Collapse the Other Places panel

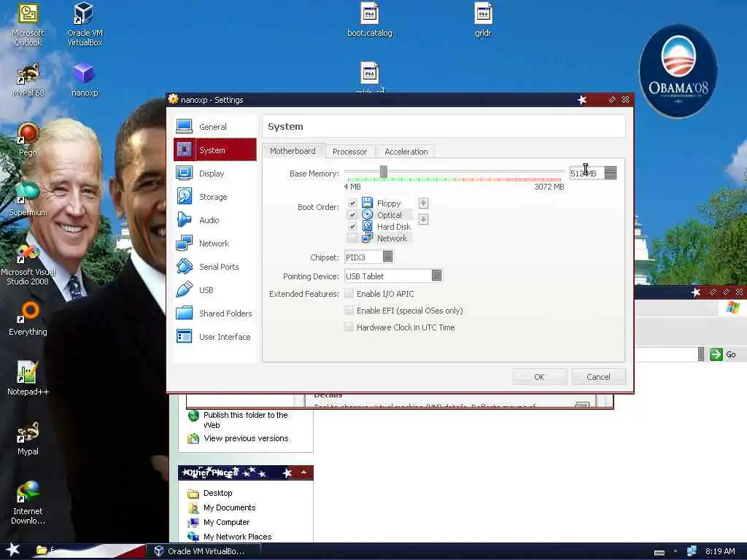tap(303, 472)
